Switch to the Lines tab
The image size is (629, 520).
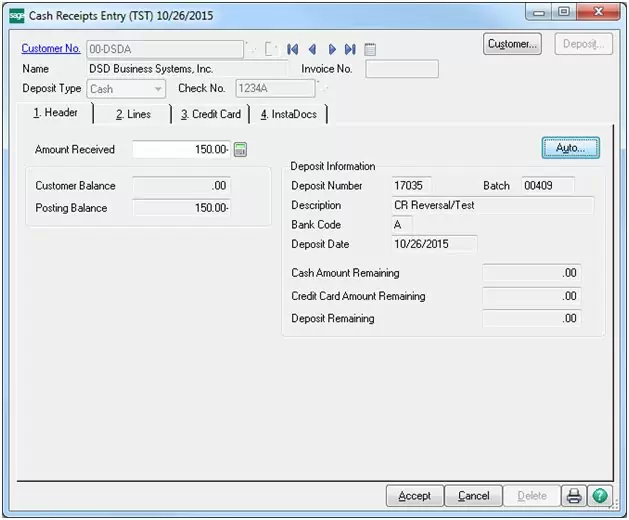point(132,114)
